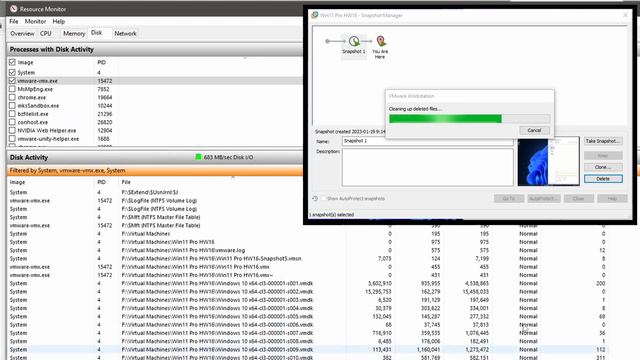Select vmware-vmx.exe process name in list
The width and height of the screenshot is (640, 360).
pos(38,81)
